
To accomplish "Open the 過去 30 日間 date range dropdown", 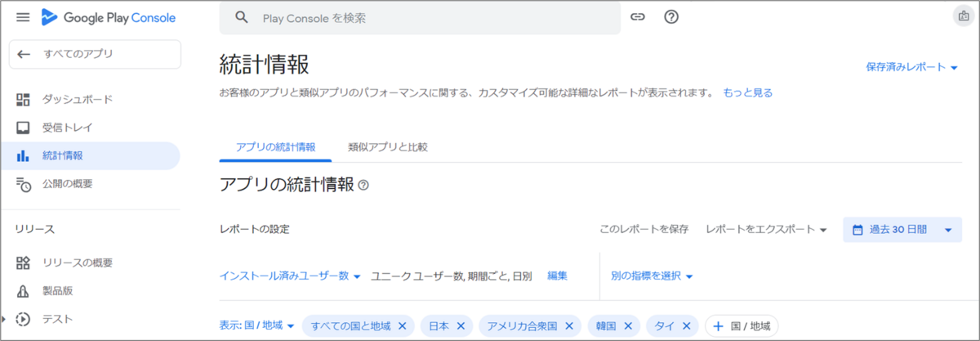I will pyautogui.click(x=903, y=230).
